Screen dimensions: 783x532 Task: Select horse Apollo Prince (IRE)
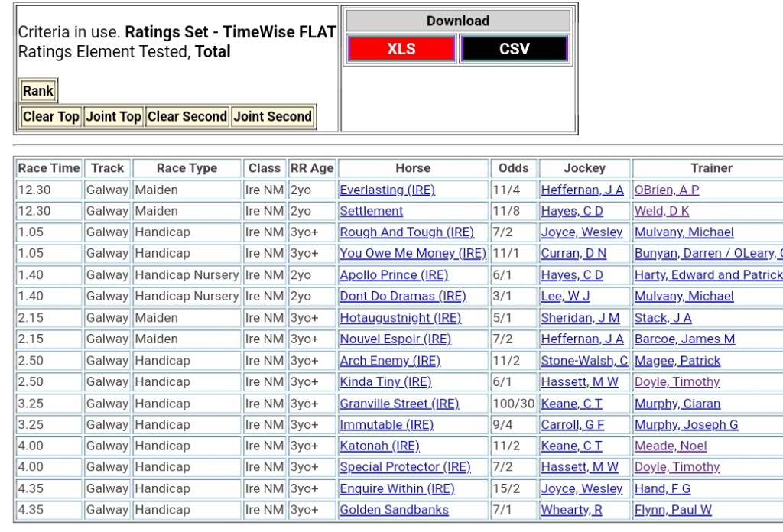tap(394, 275)
